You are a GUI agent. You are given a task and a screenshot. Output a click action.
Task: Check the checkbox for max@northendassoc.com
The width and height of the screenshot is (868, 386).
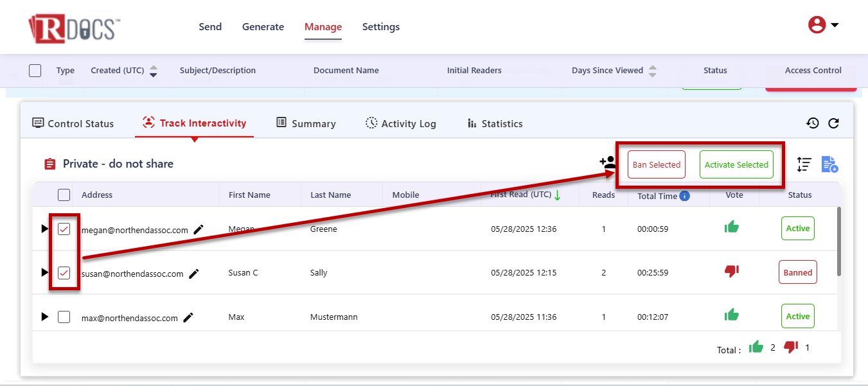pos(64,317)
